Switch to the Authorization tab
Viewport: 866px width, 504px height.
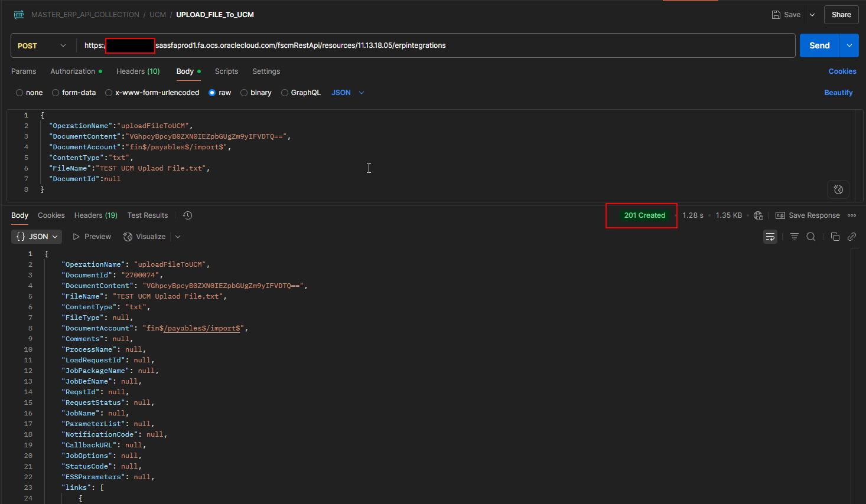coord(76,71)
